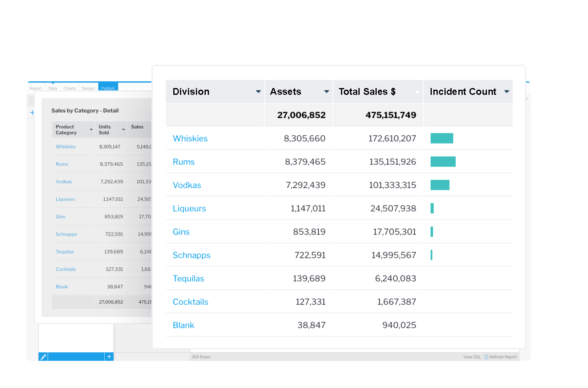Click the View SQL link
588x388 pixels.
click(x=472, y=357)
